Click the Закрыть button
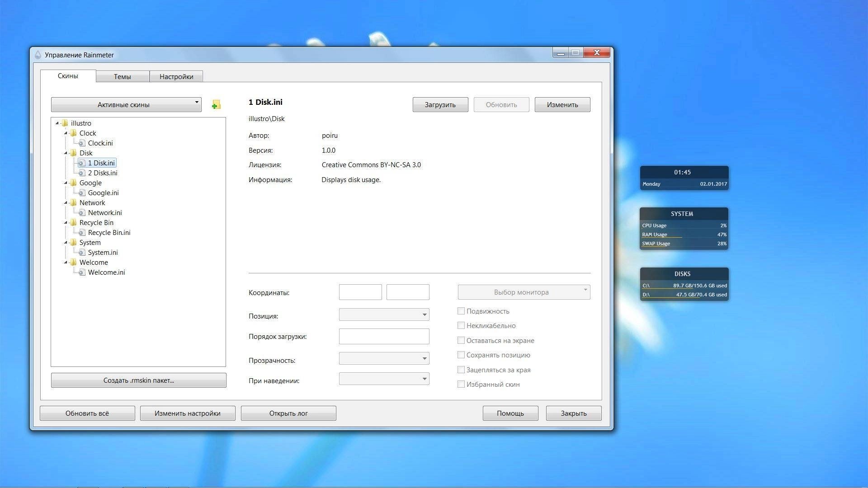 574,413
